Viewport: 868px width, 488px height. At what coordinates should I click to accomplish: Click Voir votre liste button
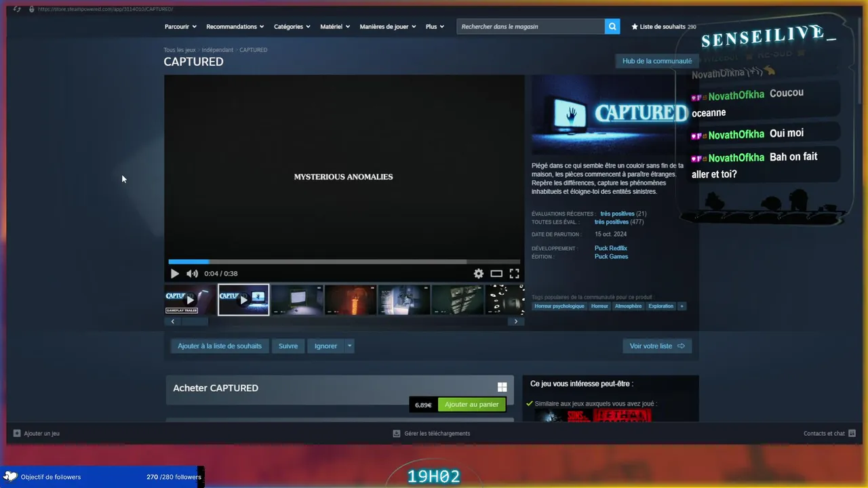pos(657,346)
